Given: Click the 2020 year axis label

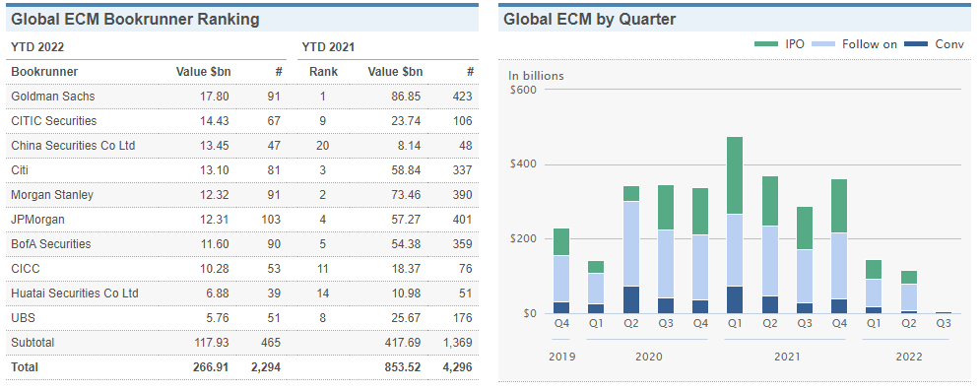Looking at the screenshot, I should (649, 357).
